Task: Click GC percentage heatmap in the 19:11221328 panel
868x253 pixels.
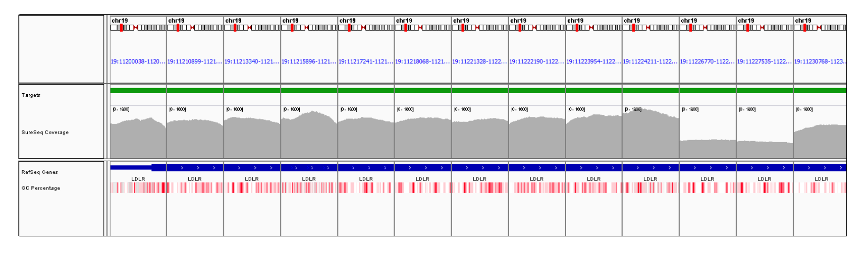Action: (479, 188)
